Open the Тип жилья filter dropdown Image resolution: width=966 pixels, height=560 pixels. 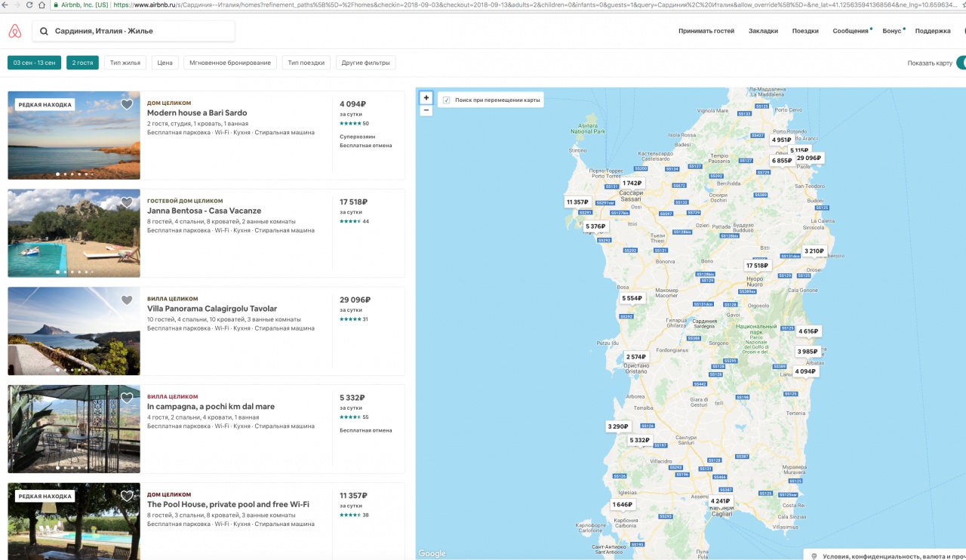(125, 63)
